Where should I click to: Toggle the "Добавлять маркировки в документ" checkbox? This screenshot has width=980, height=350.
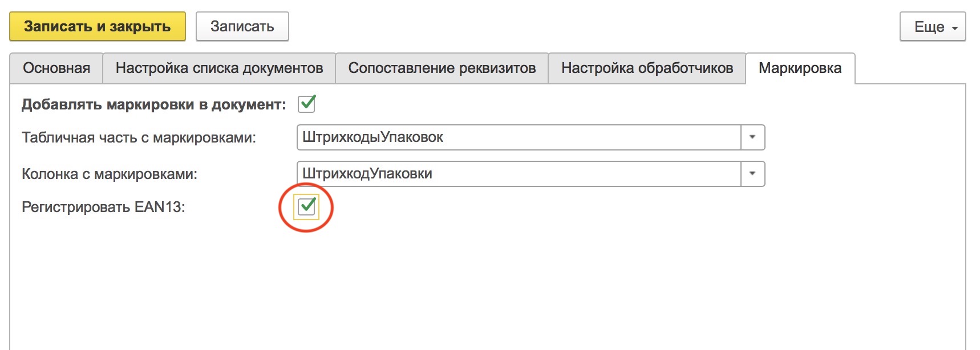[307, 104]
